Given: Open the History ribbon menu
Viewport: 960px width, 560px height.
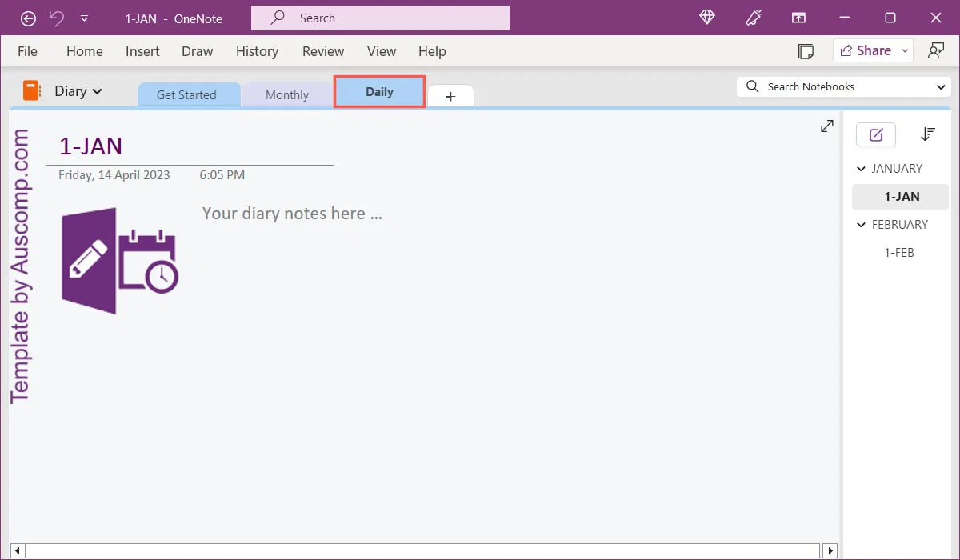Looking at the screenshot, I should pos(257,51).
